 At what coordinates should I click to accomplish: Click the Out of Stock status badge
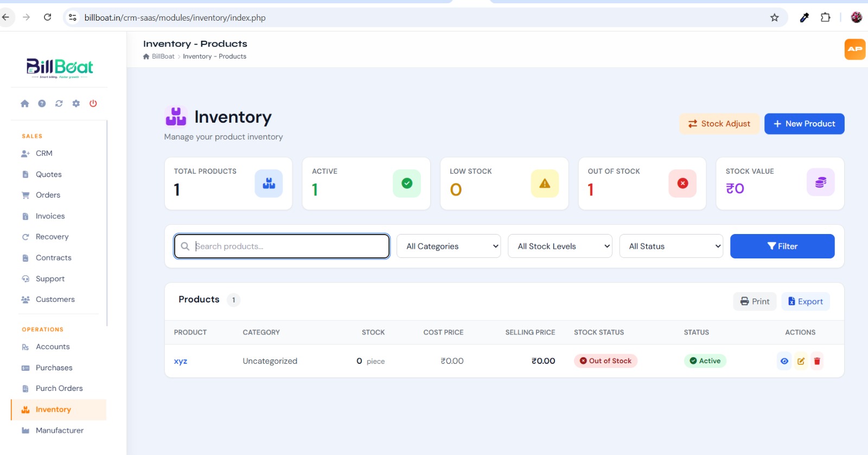[x=605, y=361]
